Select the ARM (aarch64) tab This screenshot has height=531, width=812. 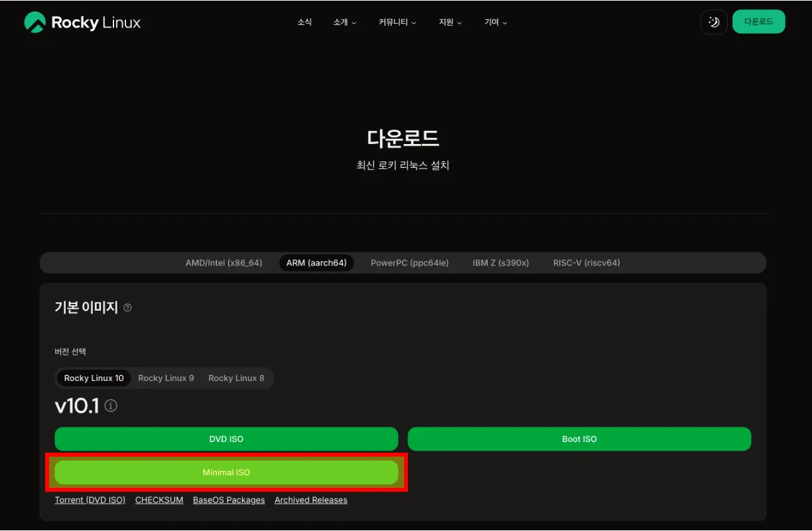pos(316,263)
